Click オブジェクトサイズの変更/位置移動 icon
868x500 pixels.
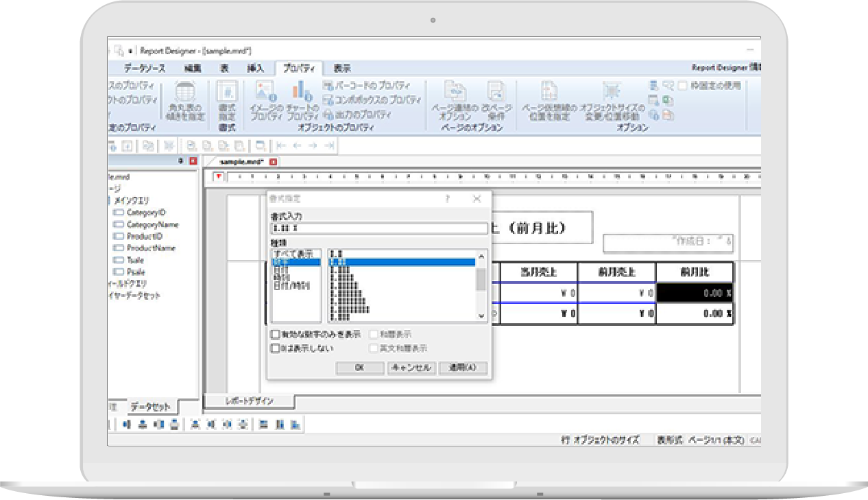(612, 92)
